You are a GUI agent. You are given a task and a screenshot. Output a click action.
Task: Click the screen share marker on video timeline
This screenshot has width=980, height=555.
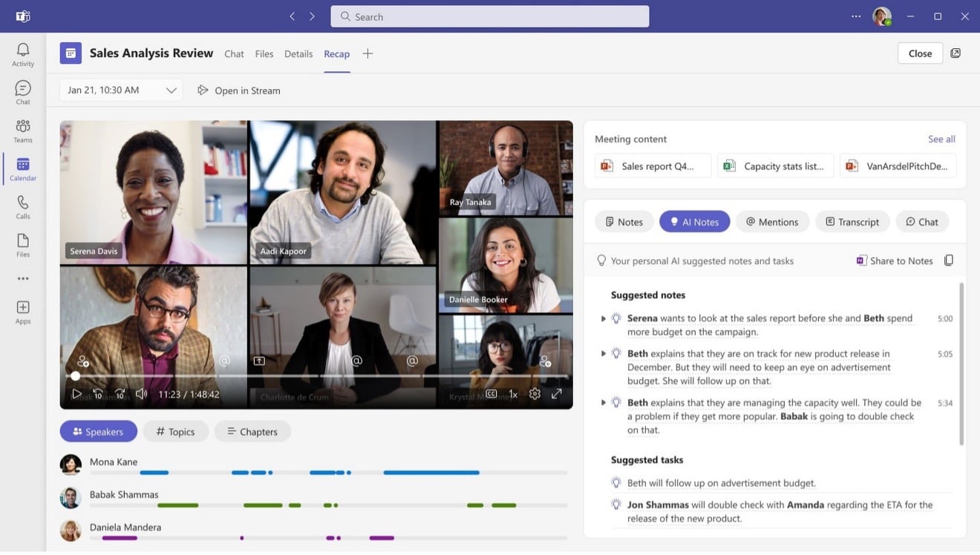pos(259,361)
